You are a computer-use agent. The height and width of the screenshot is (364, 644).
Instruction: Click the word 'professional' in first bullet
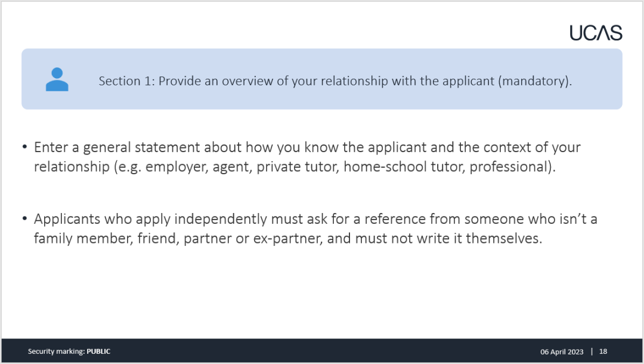(x=509, y=167)
